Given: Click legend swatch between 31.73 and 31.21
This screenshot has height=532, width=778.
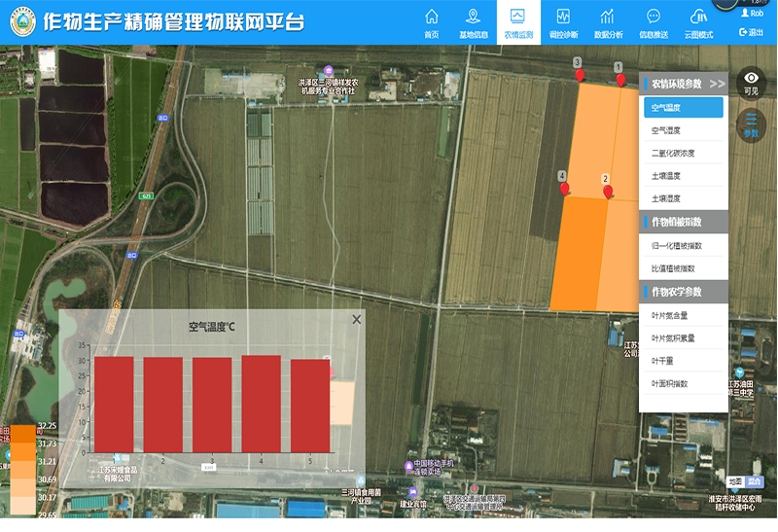Looking at the screenshot, I should click(23, 451).
